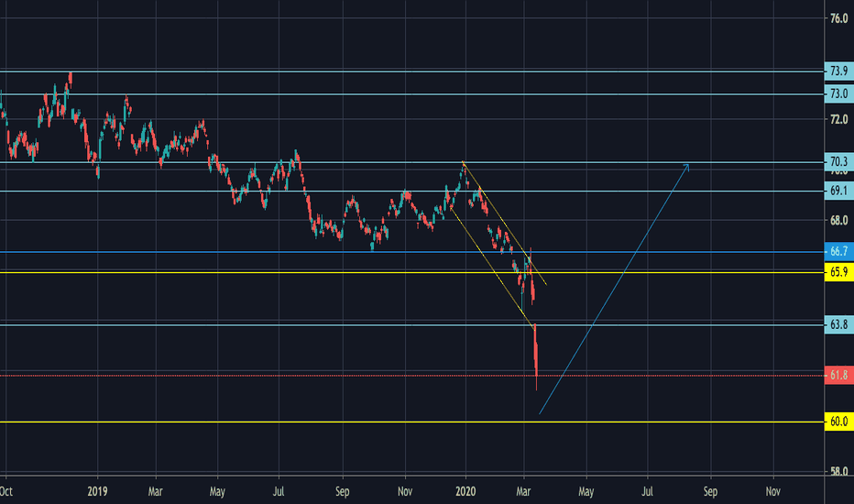Viewport: 854px width, 504px height.
Task: Click the Sep label right of 2020
Action: coord(710,491)
